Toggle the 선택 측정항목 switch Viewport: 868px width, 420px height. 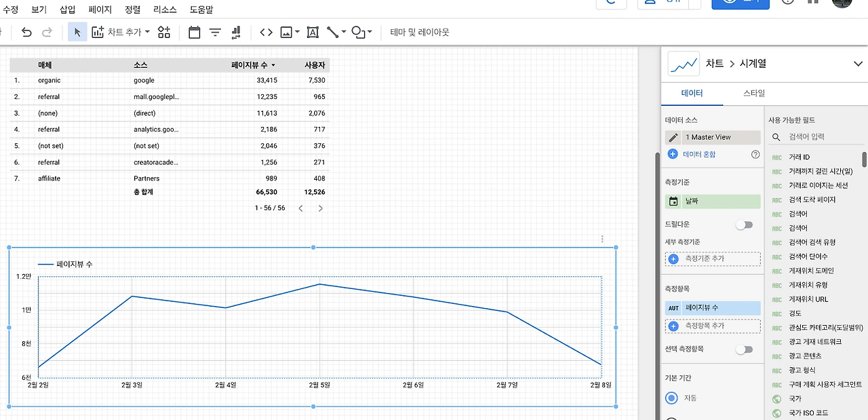[744, 349]
